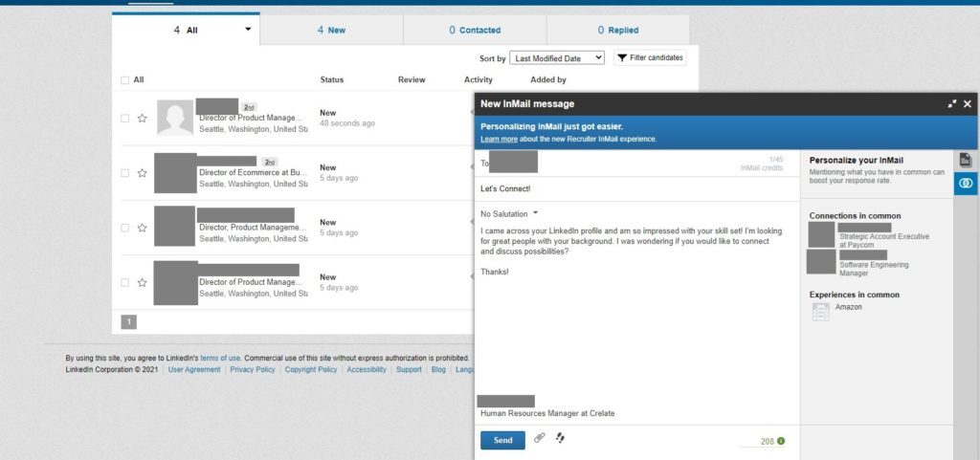Click Human Resources Manager at Crelate signature
Viewport: 980px width, 460px height.
click(x=547, y=413)
